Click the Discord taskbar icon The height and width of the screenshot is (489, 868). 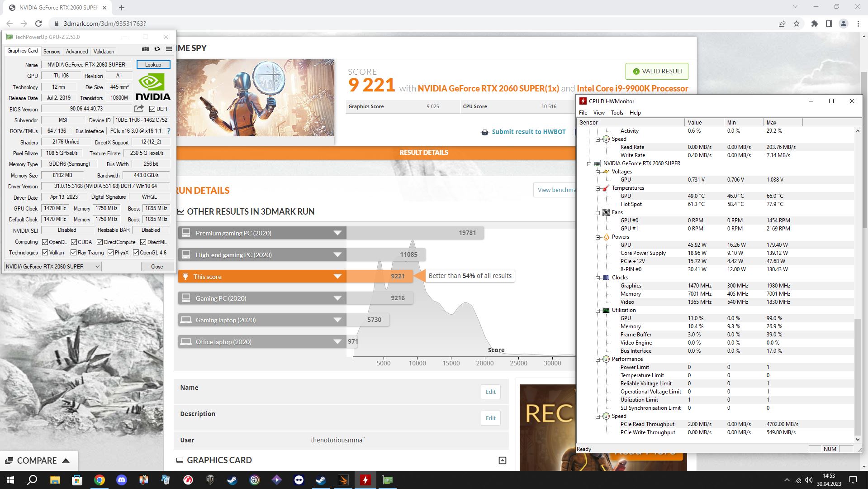point(122,480)
